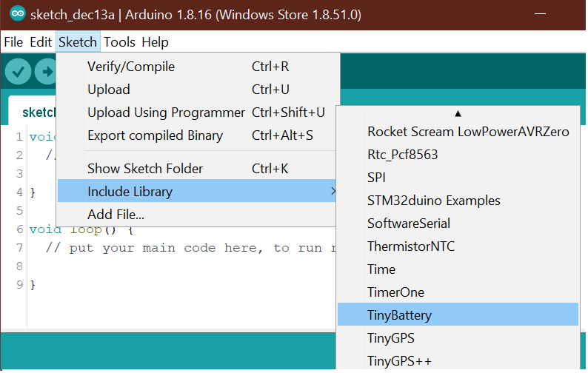This screenshot has width=588, height=373.
Task: Click line number 9 in gutter
Action: tap(20, 284)
